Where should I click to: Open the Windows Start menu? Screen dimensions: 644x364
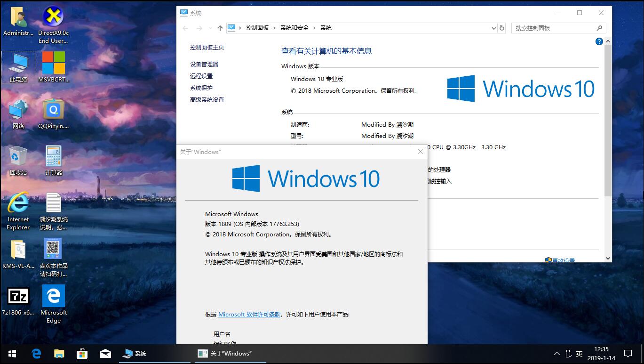[12, 353]
